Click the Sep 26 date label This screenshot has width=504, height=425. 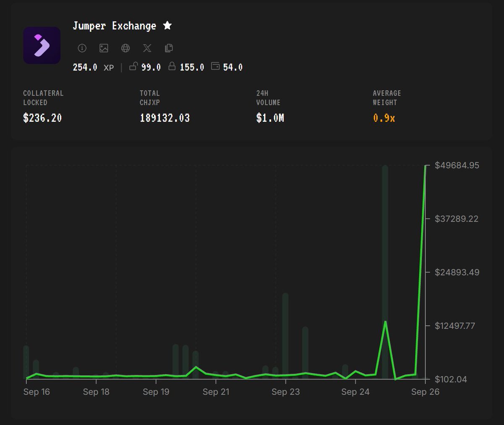coord(425,392)
